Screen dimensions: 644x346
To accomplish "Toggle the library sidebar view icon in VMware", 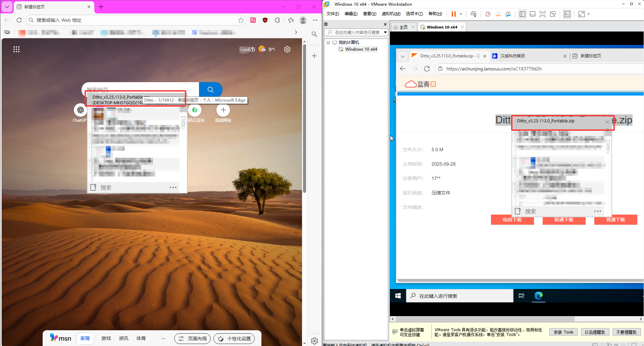I will [x=523, y=14].
